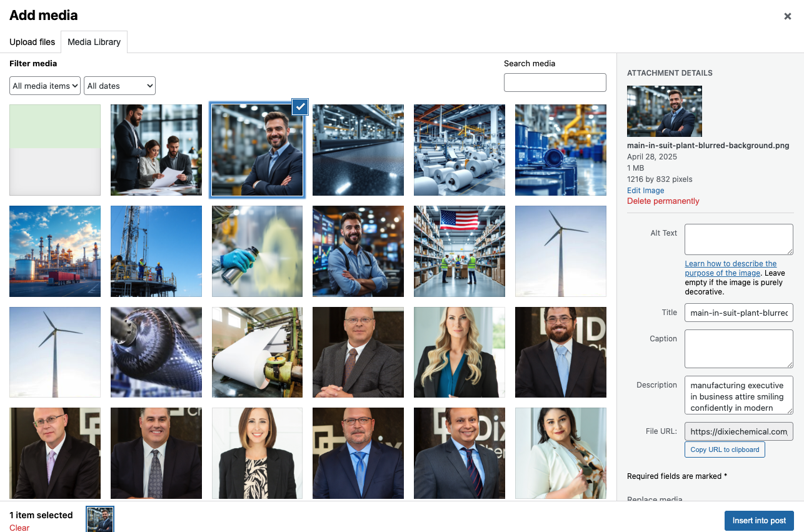Clear the current media selection
The height and width of the screenshot is (532, 804).
19,528
